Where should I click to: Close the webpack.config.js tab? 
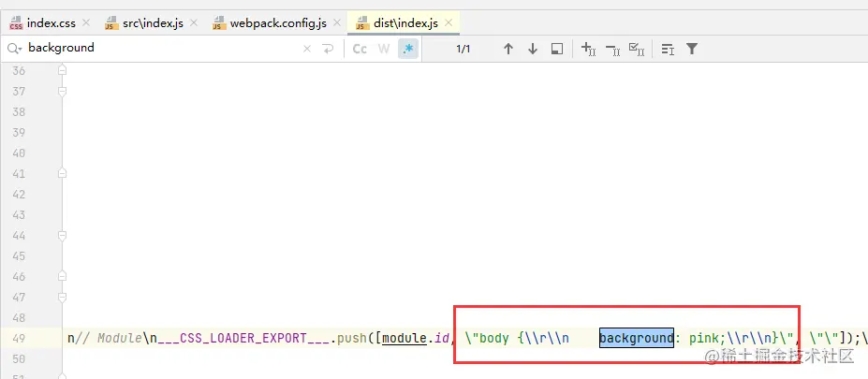pos(336,22)
